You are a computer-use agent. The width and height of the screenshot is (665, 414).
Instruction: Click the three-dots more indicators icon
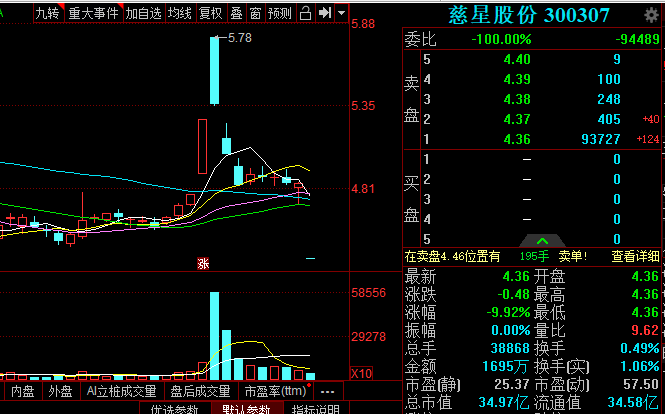pyautogui.click(x=327, y=391)
